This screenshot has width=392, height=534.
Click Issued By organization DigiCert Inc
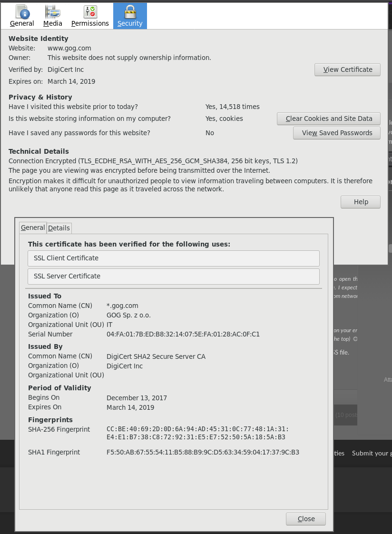tap(125, 366)
